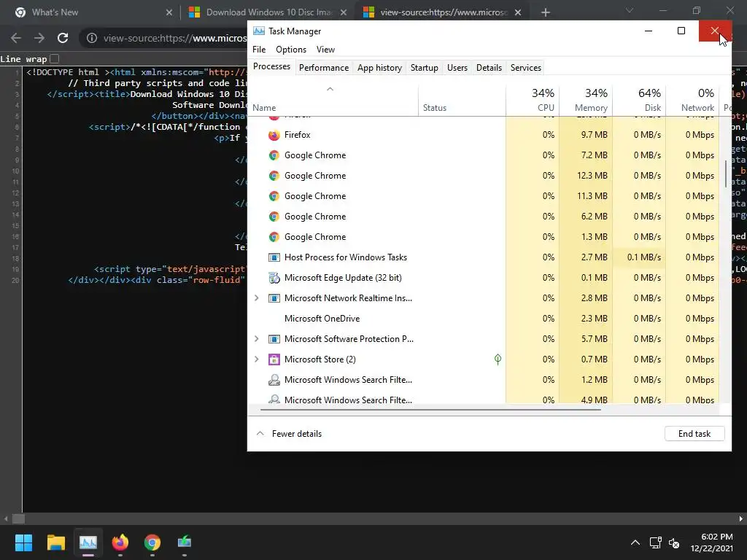The image size is (747, 560).
Task: Sort processes by the CPU column
Action: click(533, 100)
